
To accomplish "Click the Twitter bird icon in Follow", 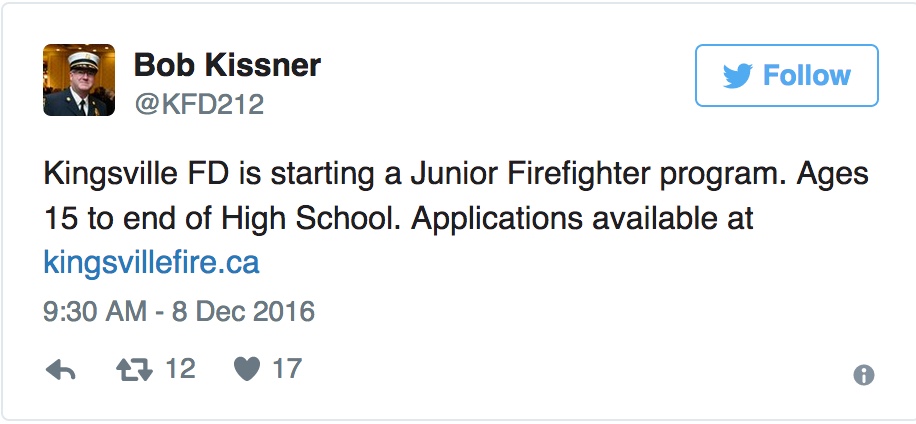I will click(x=737, y=76).
